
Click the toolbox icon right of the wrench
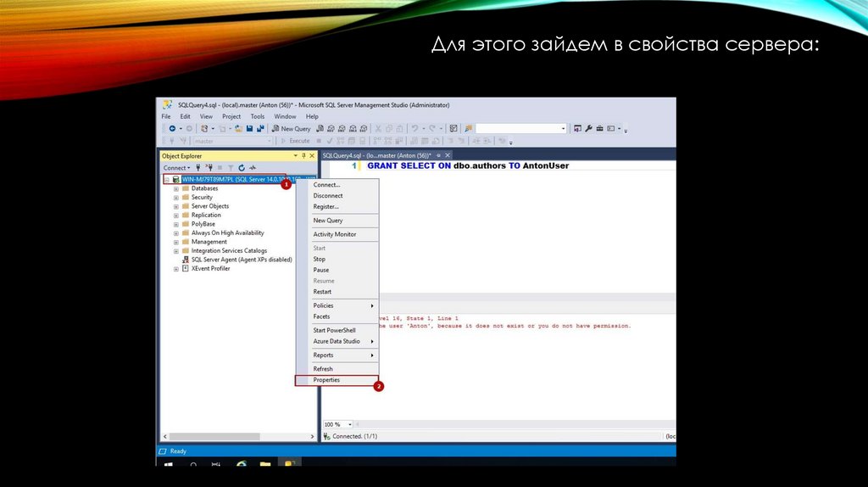pyautogui.click(x=599, y=128)
